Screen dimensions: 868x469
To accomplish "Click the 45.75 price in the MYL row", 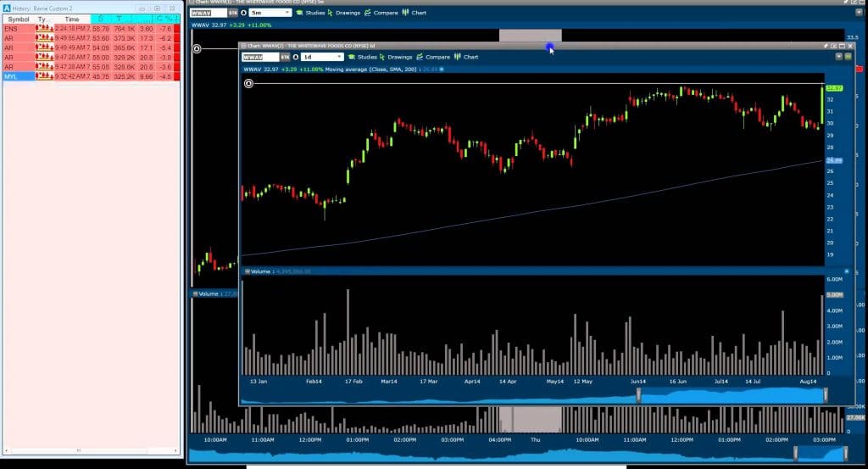I will pyautogui.click(x=101, y=76).
